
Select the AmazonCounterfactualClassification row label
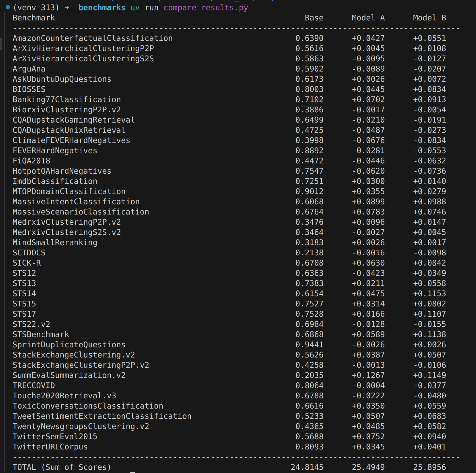pos(92,38)
